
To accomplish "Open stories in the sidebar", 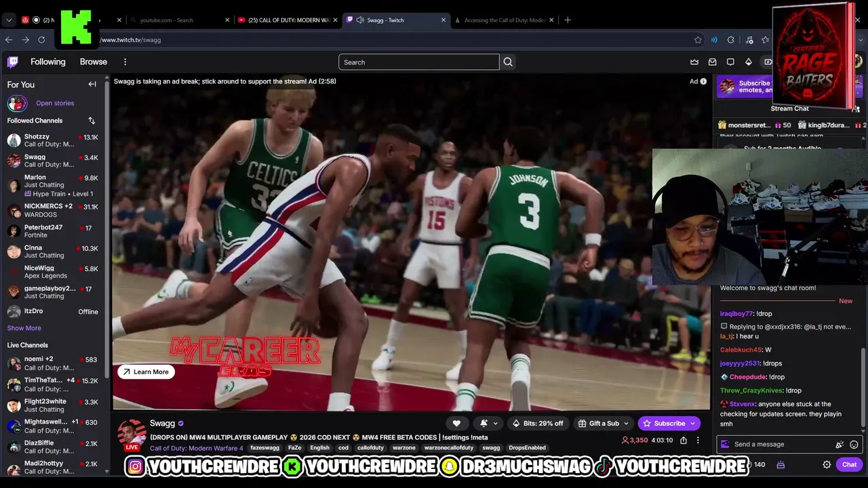I will tap(55, 103).
